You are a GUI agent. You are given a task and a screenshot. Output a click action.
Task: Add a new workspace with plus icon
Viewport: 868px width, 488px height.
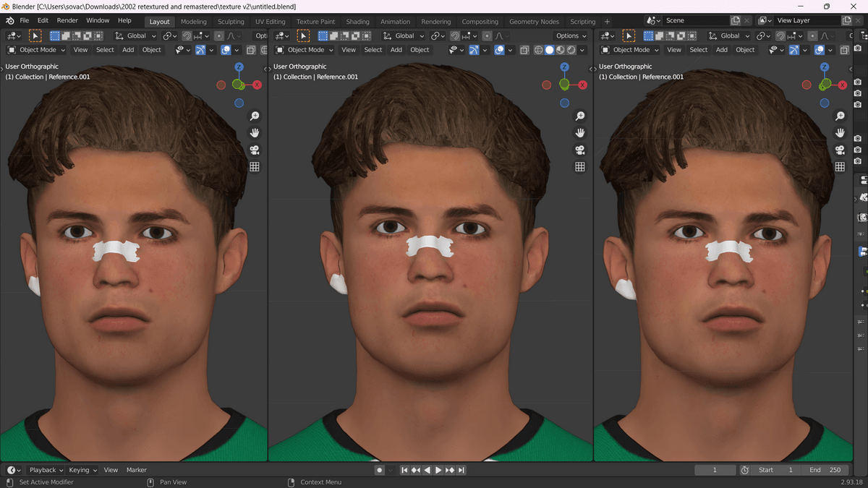(607, 22)
